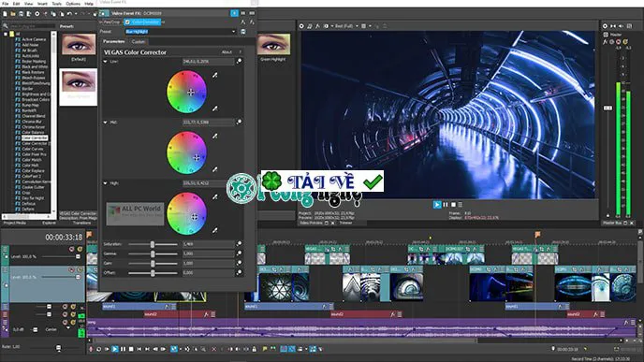Click the lower eyedropper beside the High color wheel
644x362 pixels.
click(x=214, y=230)
